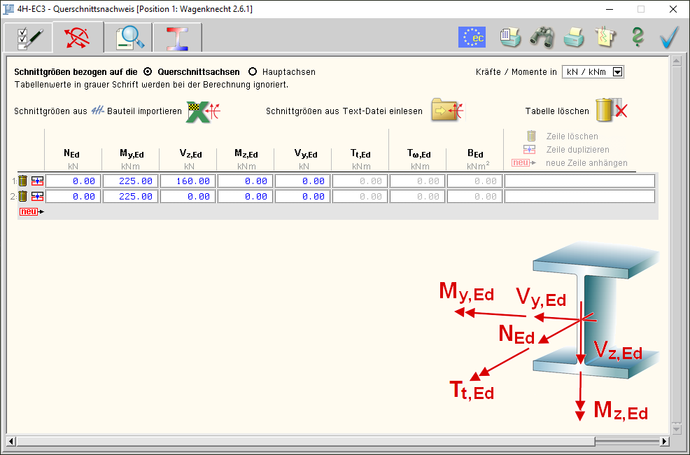Open the Eurocode EU flag settings icon

[x=471, y=38]
